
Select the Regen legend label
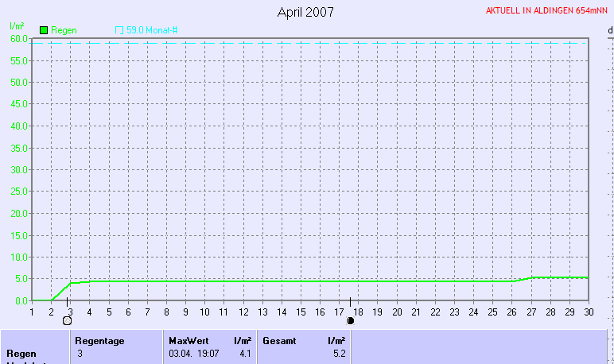point(64,30)
